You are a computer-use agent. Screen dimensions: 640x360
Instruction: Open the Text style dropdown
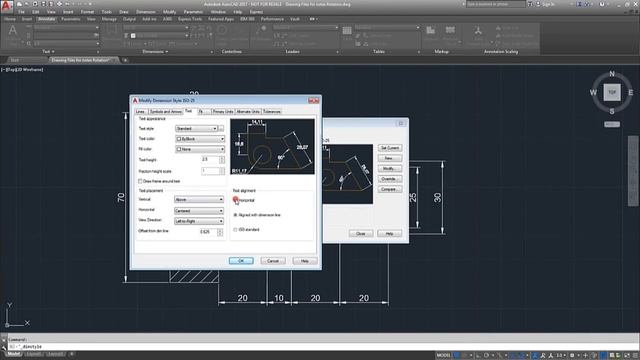196,129
